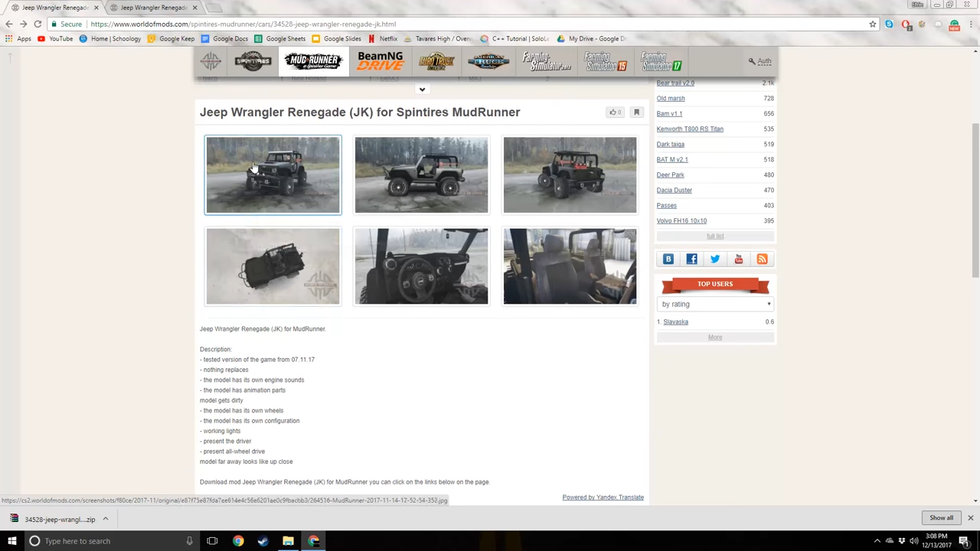Open the Farming Simulator 2013 section

point(547,61)
